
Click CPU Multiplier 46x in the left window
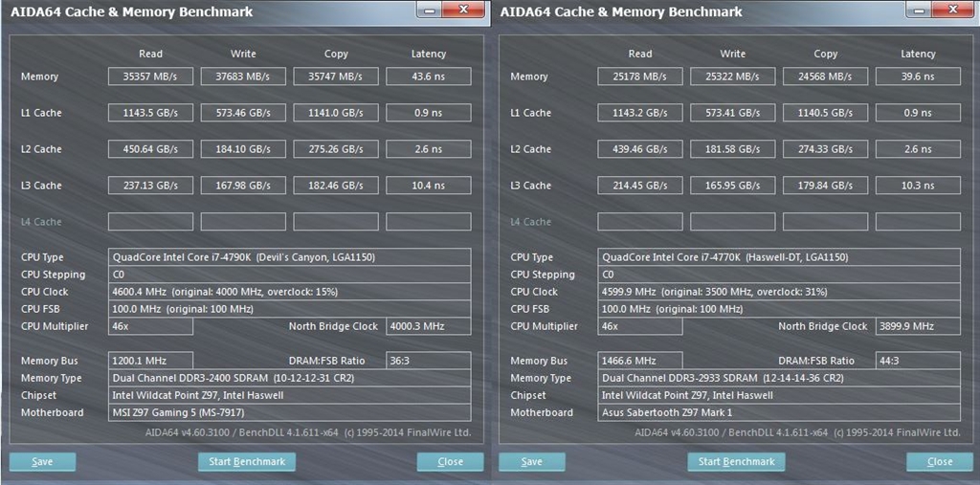pos(150,326)
